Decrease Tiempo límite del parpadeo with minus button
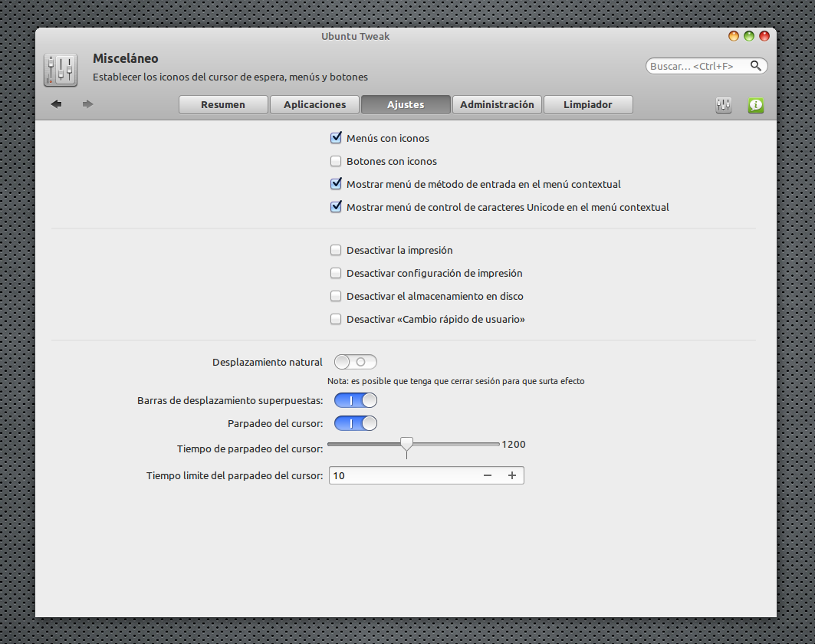 tap(488, 475)
